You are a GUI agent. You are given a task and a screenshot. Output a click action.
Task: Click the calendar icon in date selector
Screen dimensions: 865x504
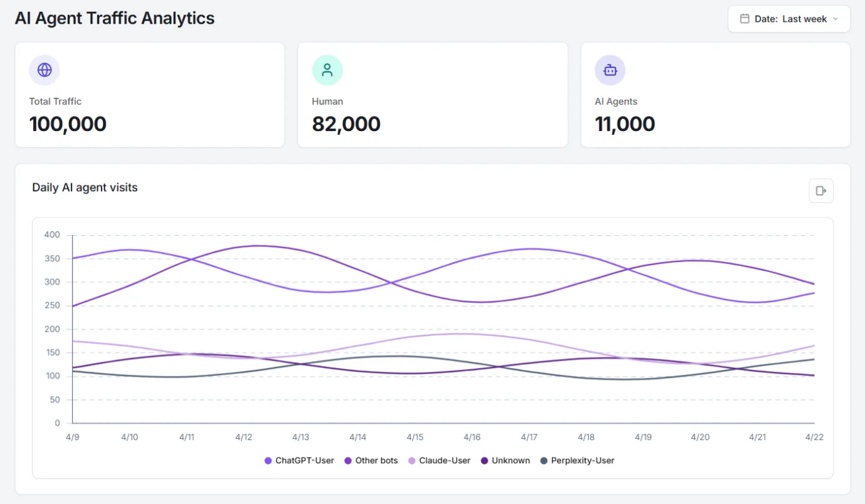pyautogui.click(x=745, y=19)
